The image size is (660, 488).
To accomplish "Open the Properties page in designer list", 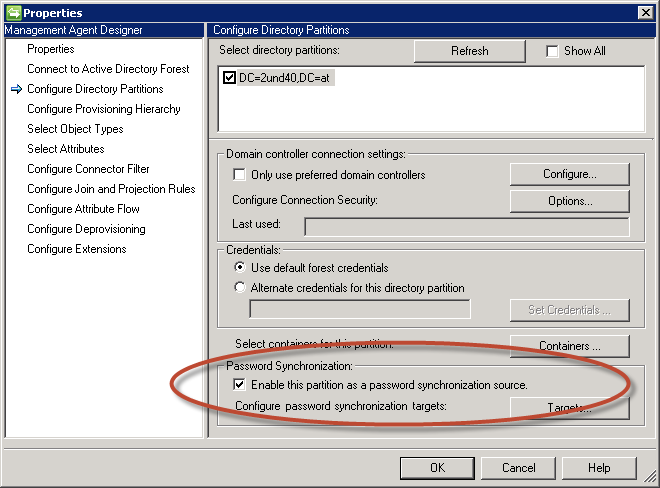I will pyautogui.click(x=50, y=49).
